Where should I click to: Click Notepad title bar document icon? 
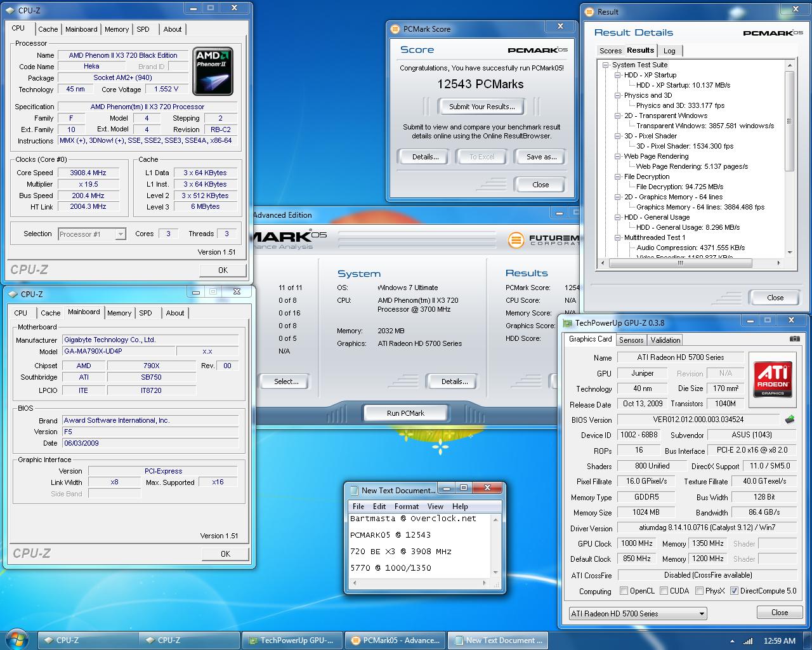354,490
